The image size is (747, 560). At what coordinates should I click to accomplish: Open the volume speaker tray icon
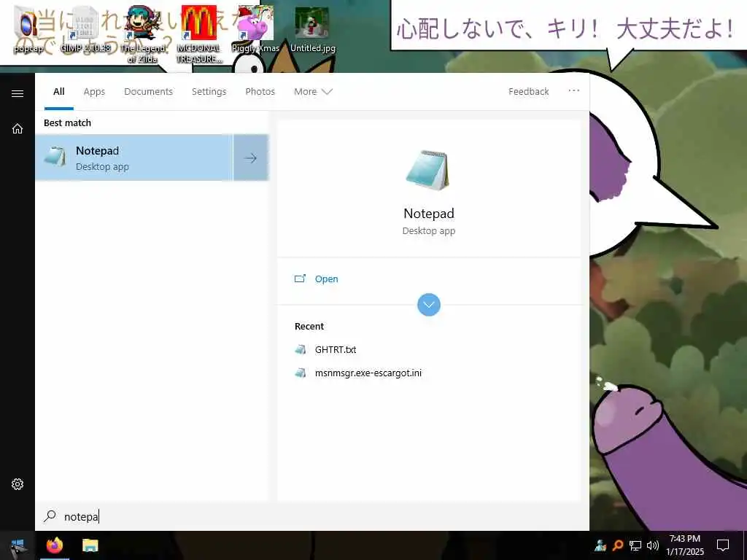652,545
